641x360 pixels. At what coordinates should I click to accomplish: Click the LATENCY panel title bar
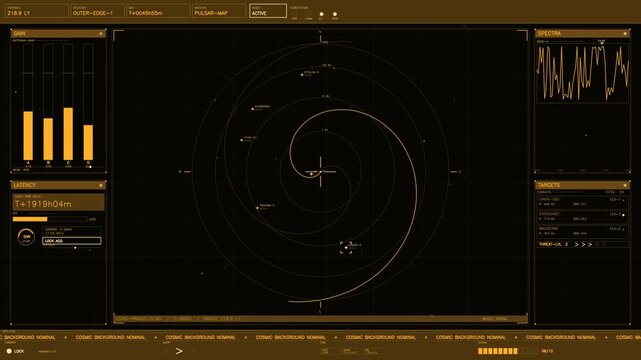point(58,186)
